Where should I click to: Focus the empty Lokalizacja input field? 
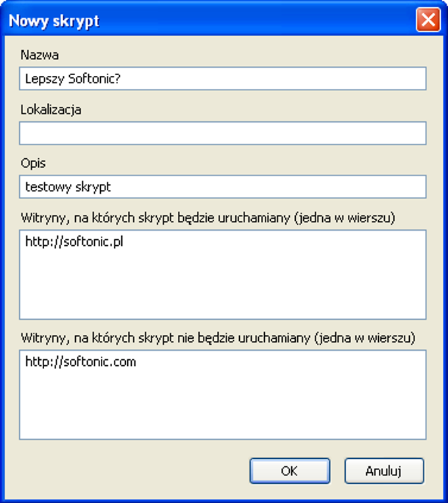pos(223,133)
